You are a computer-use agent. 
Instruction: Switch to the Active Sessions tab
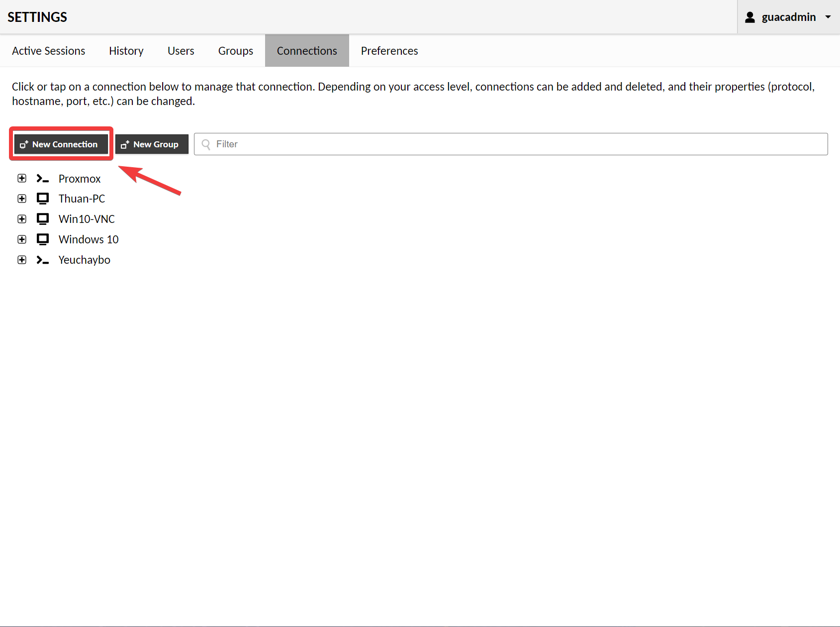coord(48,51)
